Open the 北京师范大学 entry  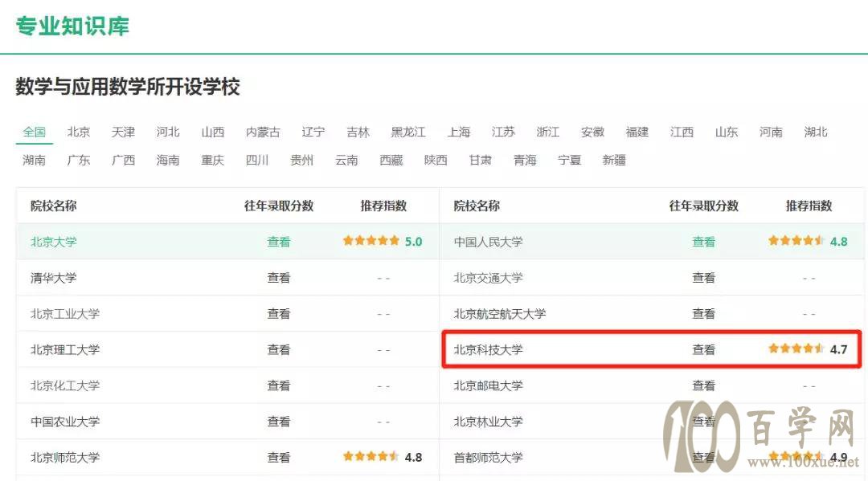(65, 457)
